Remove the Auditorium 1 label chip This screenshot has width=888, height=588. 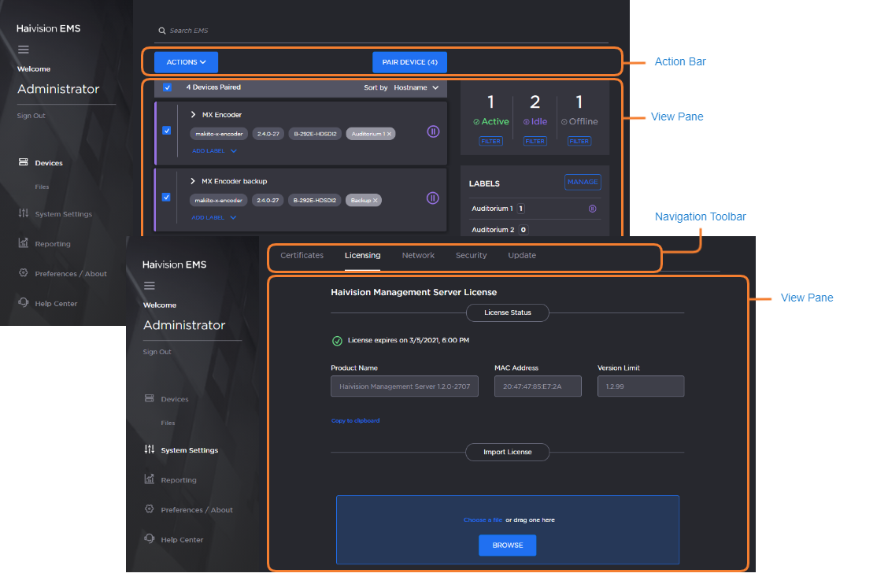pos(390,134)
